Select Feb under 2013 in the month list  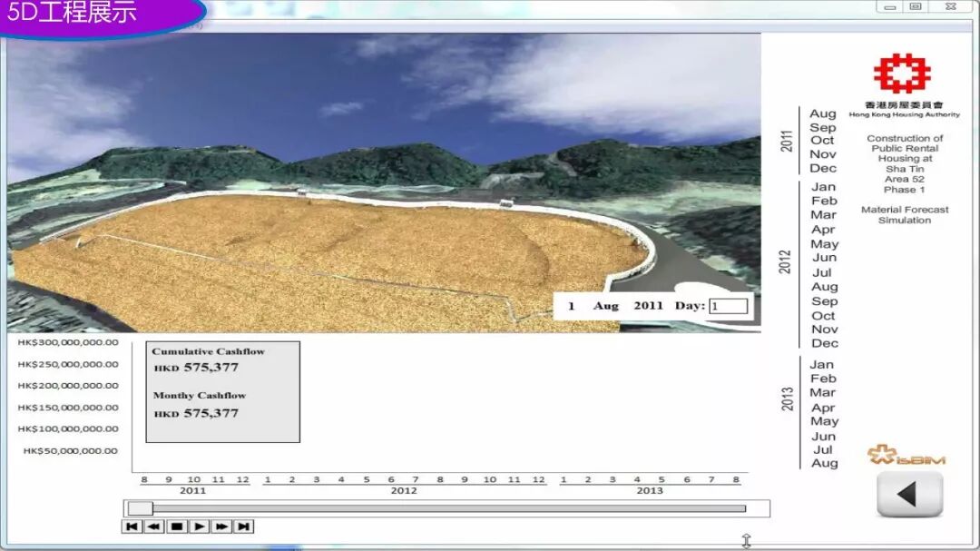pyautogui.click(x=823, y=379)
